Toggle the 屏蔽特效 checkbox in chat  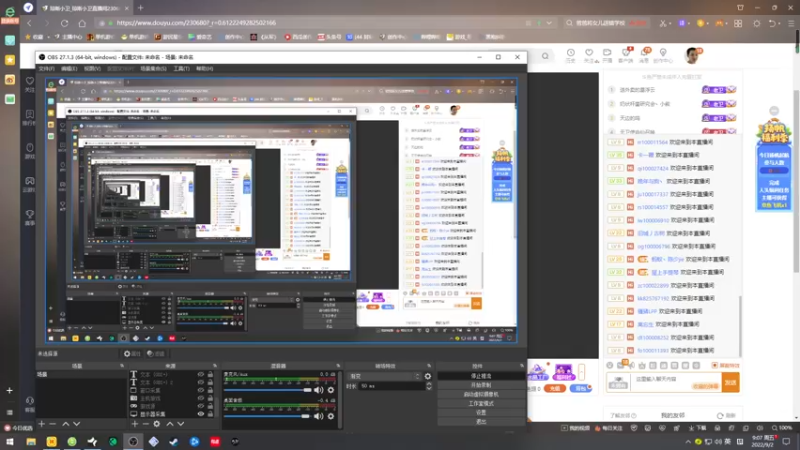(715, 365)
